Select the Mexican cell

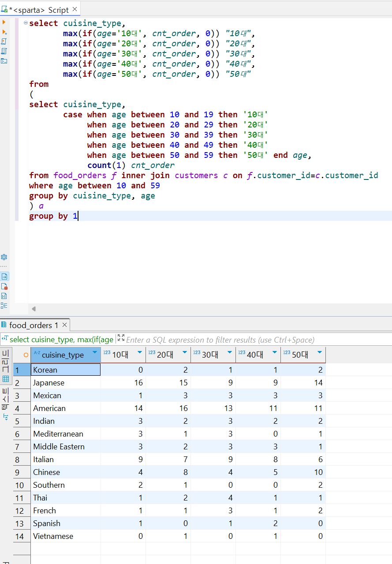point(66,396)
